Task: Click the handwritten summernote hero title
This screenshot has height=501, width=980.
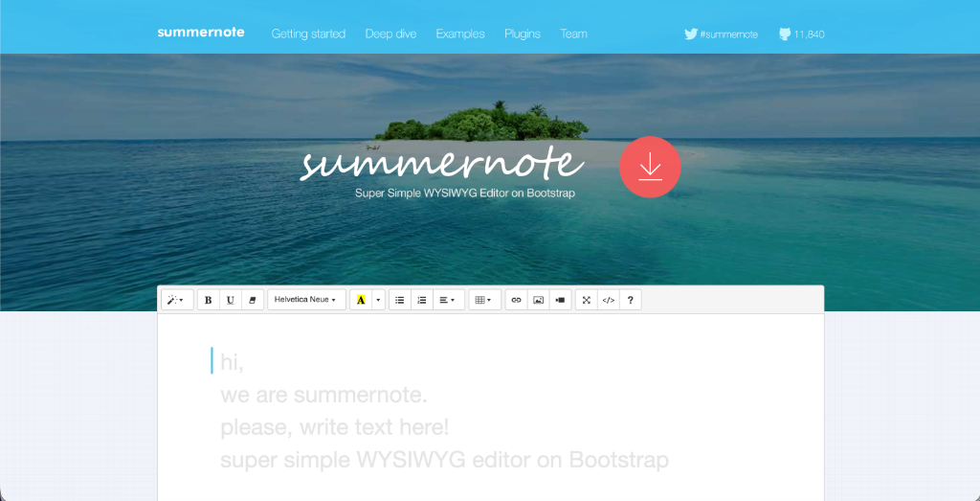Action: [442, 164]
